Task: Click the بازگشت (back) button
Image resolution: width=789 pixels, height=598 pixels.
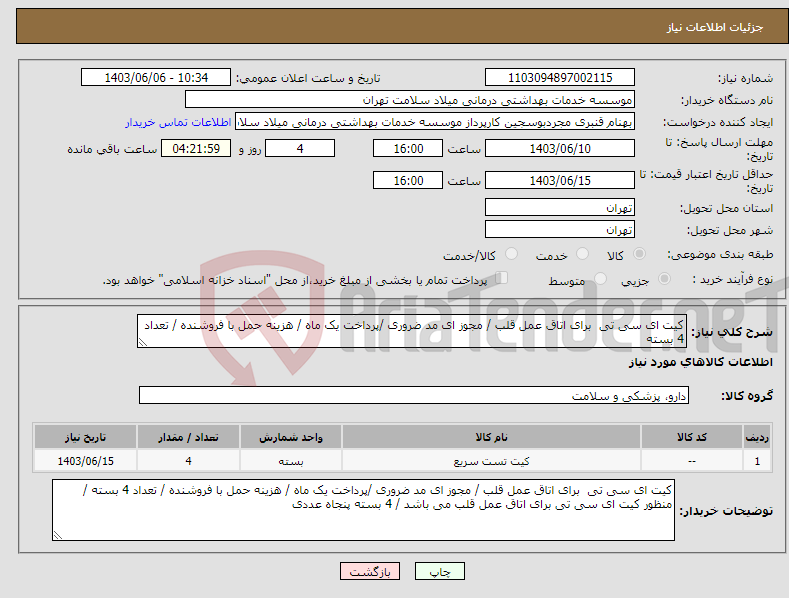Action: 370,571
